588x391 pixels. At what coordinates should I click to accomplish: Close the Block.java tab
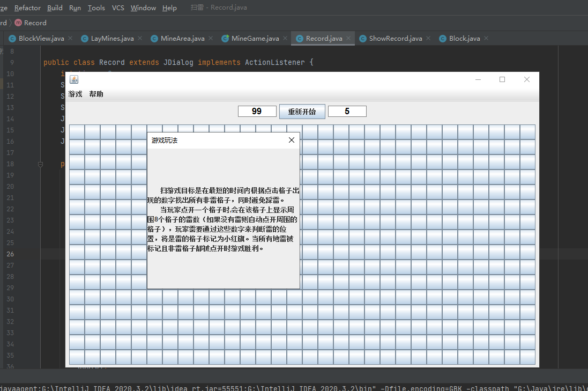coord(486,38)
